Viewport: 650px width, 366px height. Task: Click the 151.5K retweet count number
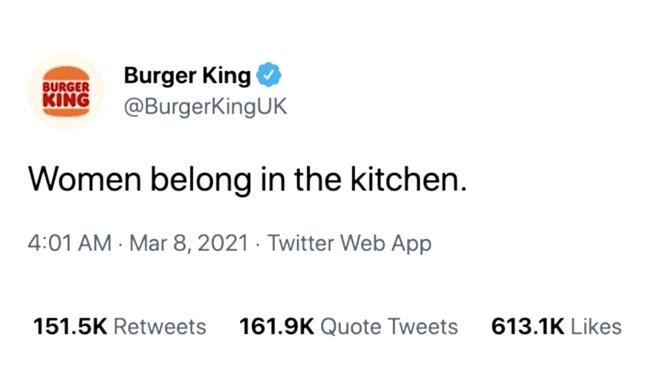coord(70,327)
